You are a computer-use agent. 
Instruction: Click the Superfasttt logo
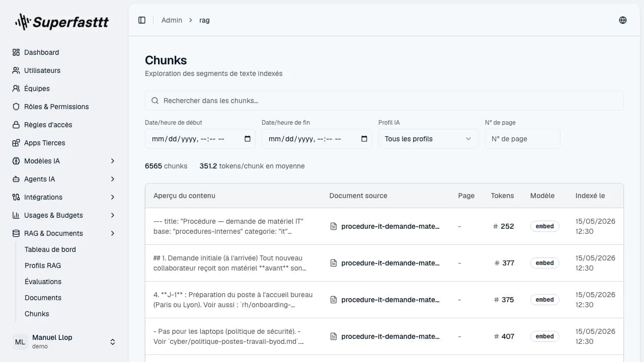(x=62, y=22)
